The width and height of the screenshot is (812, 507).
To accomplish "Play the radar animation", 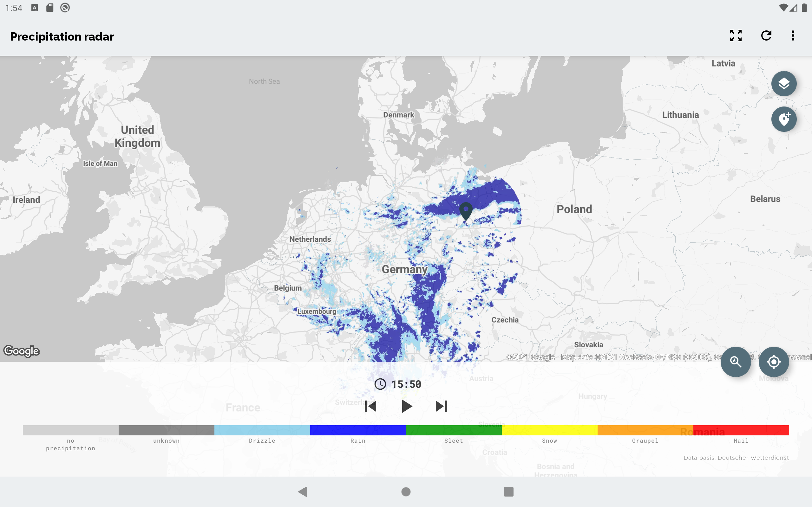I will (406, 407).
